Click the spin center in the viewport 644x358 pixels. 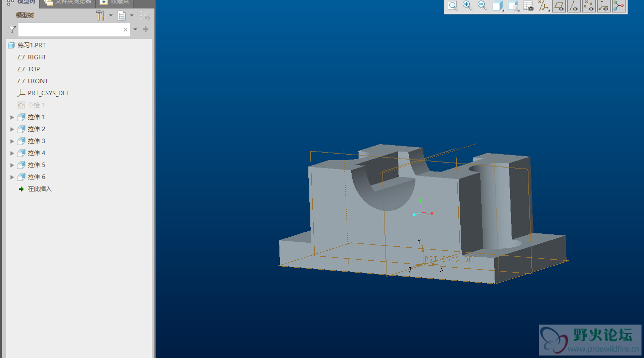point(422,211)
